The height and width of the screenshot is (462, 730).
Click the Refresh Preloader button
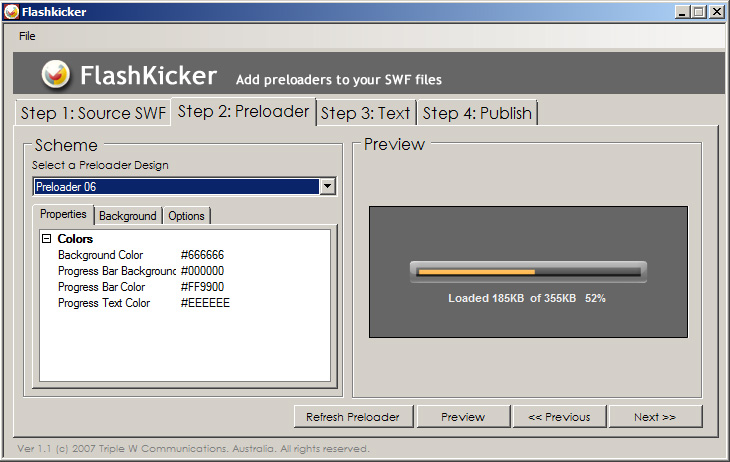pyautogui.click(x=353, y=417)
